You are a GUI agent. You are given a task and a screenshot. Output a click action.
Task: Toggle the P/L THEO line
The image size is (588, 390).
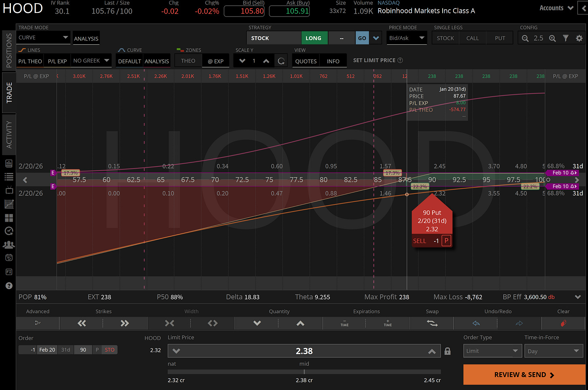click(x=30, y=61)
